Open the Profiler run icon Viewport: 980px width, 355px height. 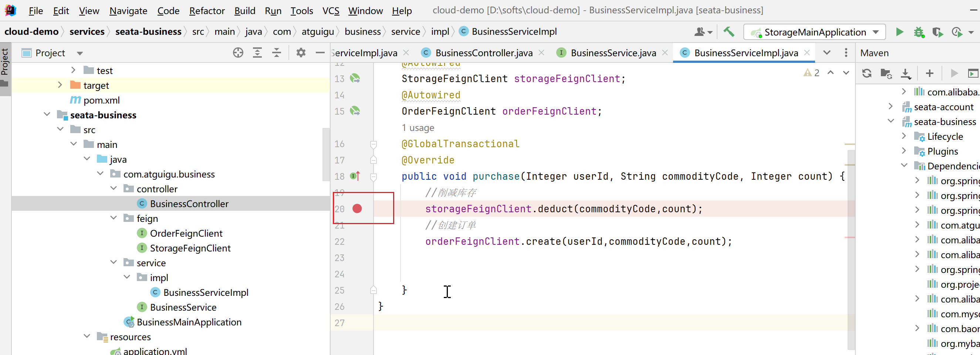click(x=957, y=32)
